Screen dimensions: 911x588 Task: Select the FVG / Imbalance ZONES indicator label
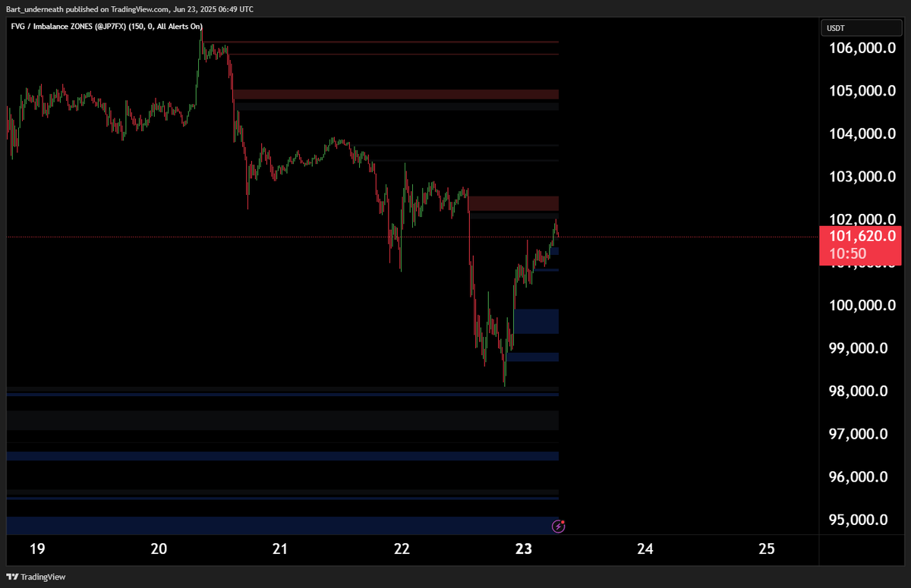pyautogui.click(x=106, y=27)
